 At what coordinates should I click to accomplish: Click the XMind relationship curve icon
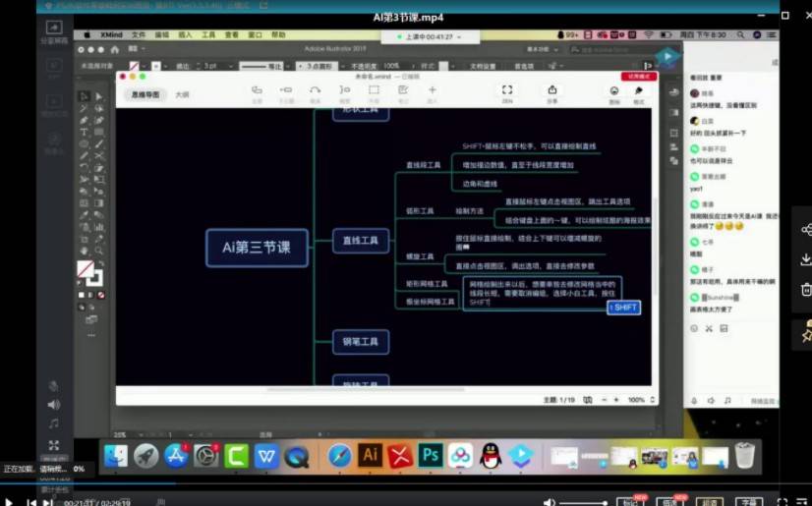(315, 90)
